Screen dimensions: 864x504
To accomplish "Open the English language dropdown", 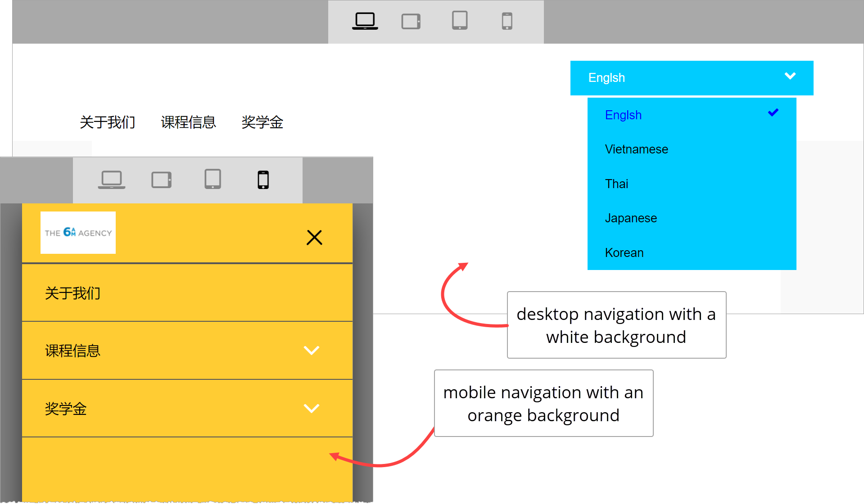I will pos(692,78).
